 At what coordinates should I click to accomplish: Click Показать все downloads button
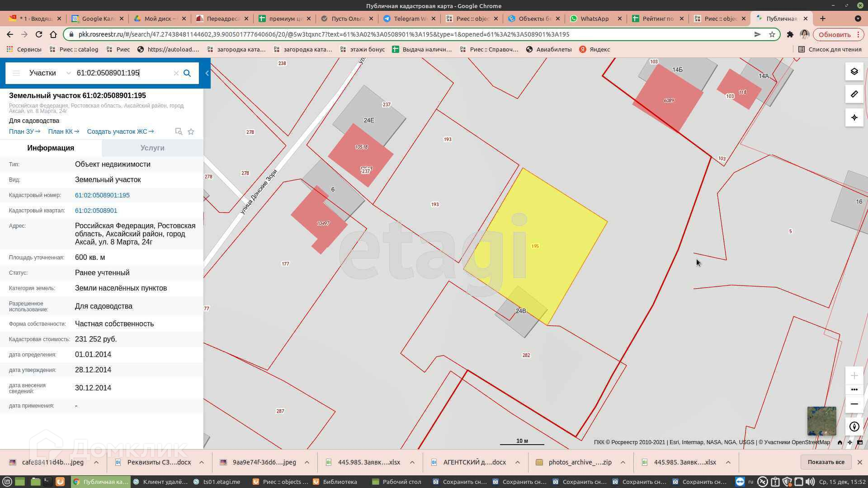click(826, 462)
